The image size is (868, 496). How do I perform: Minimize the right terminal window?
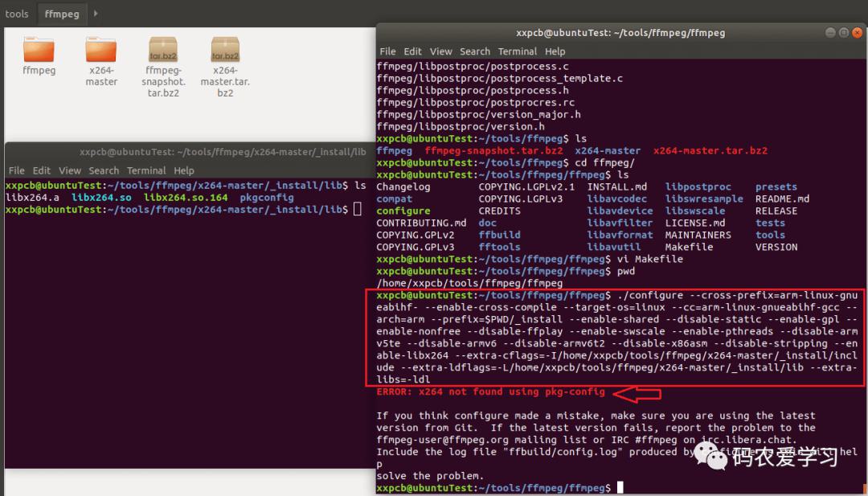point(830,33)
